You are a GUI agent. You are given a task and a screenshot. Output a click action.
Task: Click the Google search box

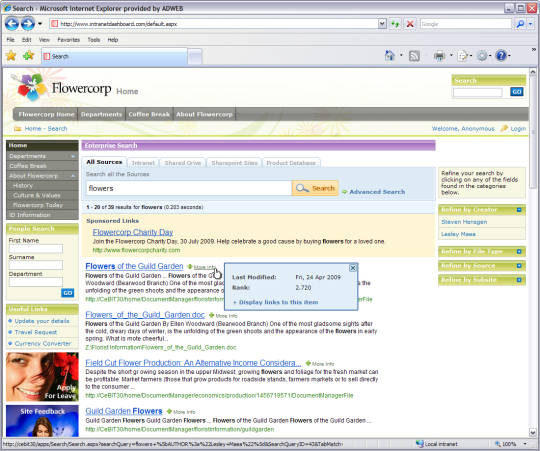[465, 24]
